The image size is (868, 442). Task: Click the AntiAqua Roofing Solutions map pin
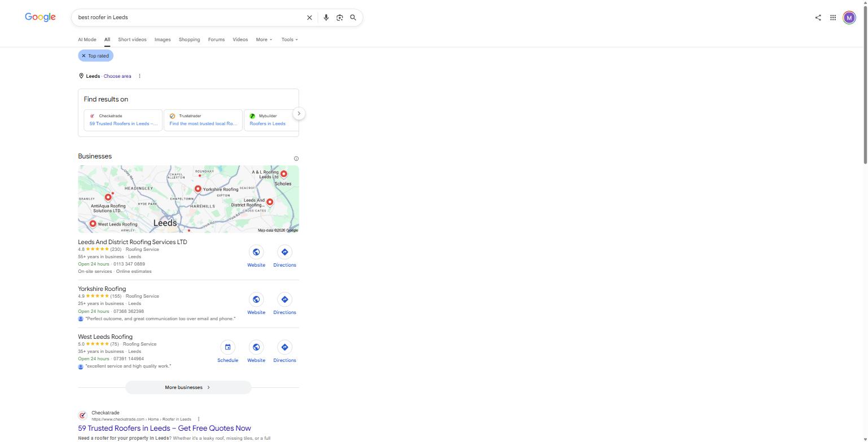click(x=108, y=197)
